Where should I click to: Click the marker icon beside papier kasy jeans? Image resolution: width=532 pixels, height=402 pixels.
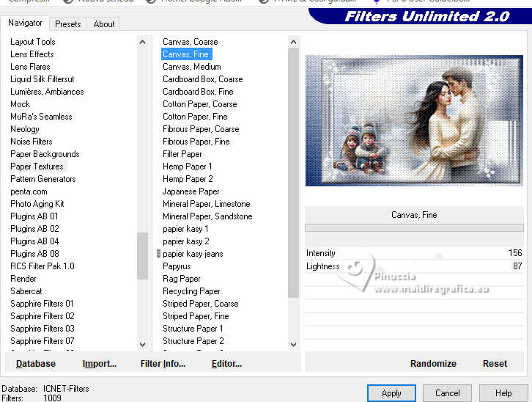(158, 254)
